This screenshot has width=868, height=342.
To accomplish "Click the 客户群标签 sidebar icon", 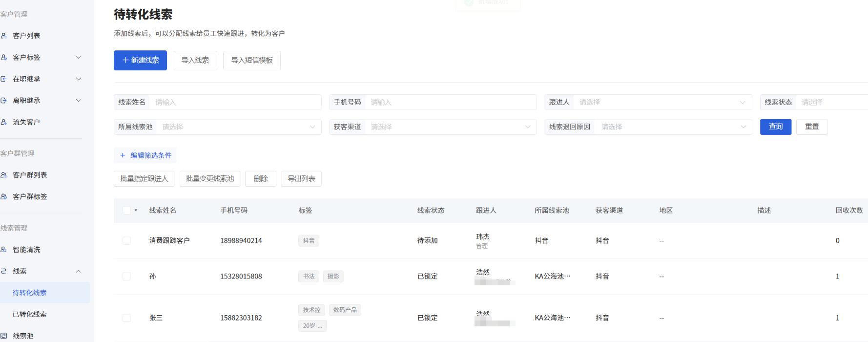I will [3, 196].
